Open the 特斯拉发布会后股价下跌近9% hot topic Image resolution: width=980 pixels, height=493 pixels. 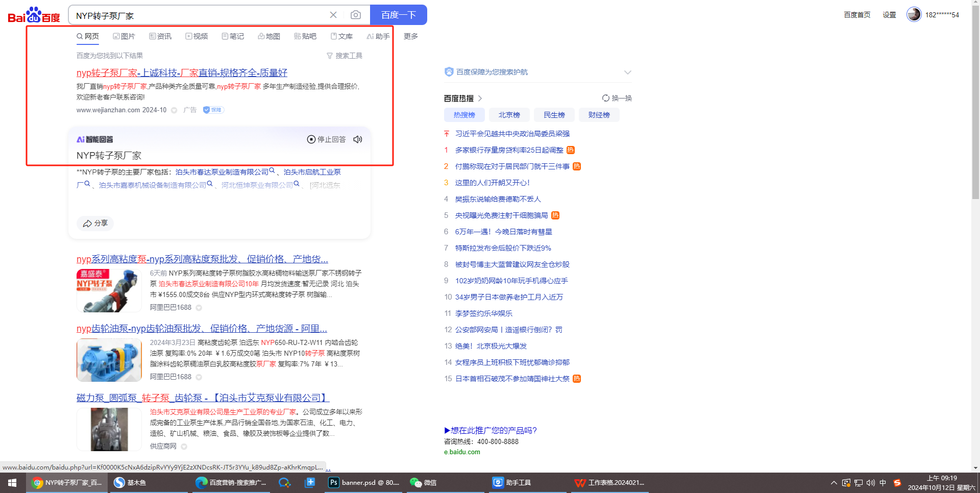tap(503, 248)
